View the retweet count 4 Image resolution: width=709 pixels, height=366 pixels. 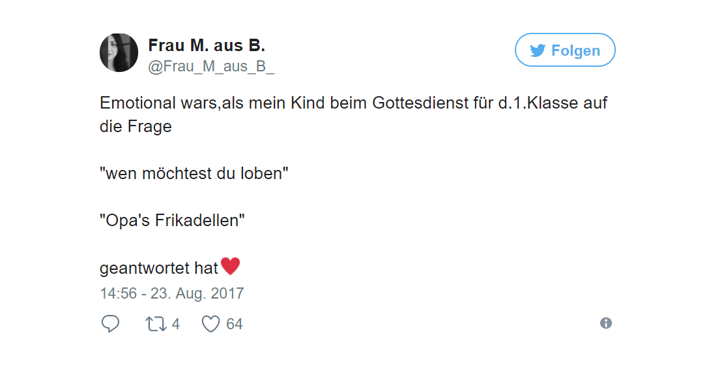point(176,324)
